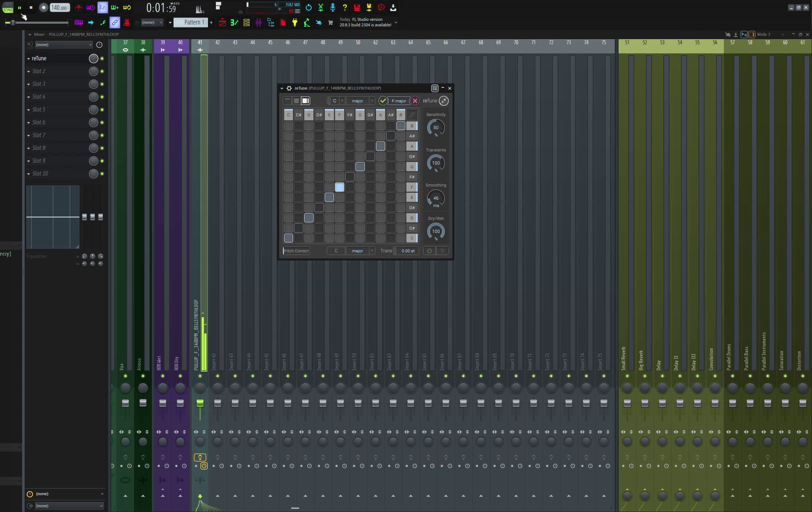The width and height of the screenshot is (812, 512).
Task: Toggle the countdown before recording icon
Action: click(x=102, y=7)
